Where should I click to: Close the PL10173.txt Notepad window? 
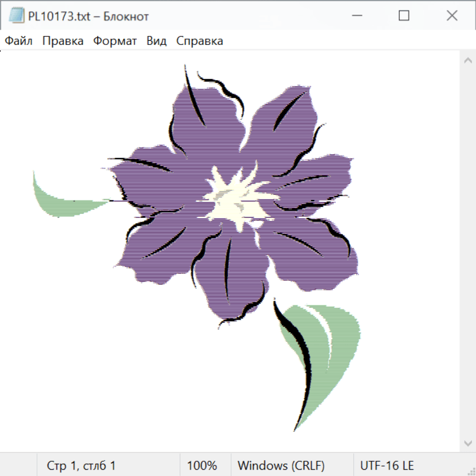pos(452,16)
